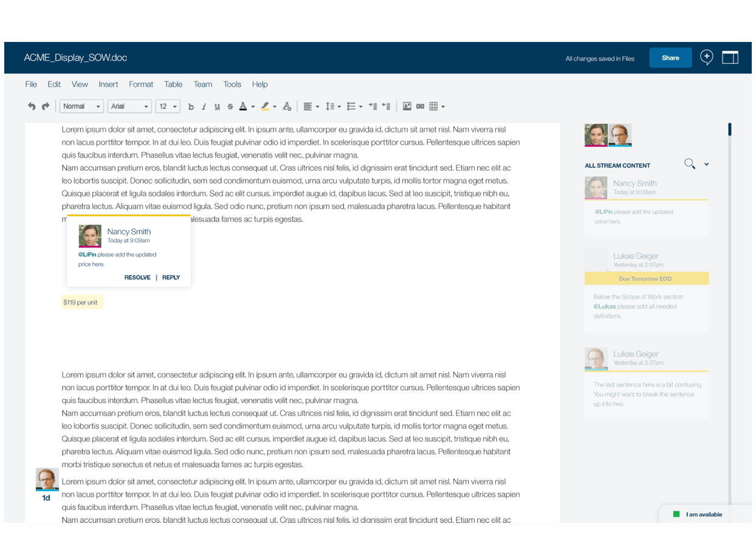The image size is (756, 535).
Task: Insert a hyperlink with link icon
Action: (420, 106)
